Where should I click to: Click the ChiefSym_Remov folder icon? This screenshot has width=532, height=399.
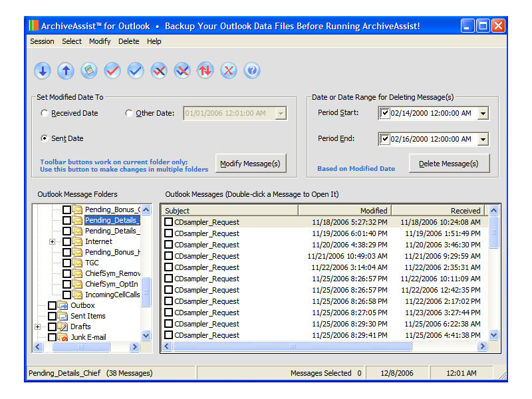(78, 273)
